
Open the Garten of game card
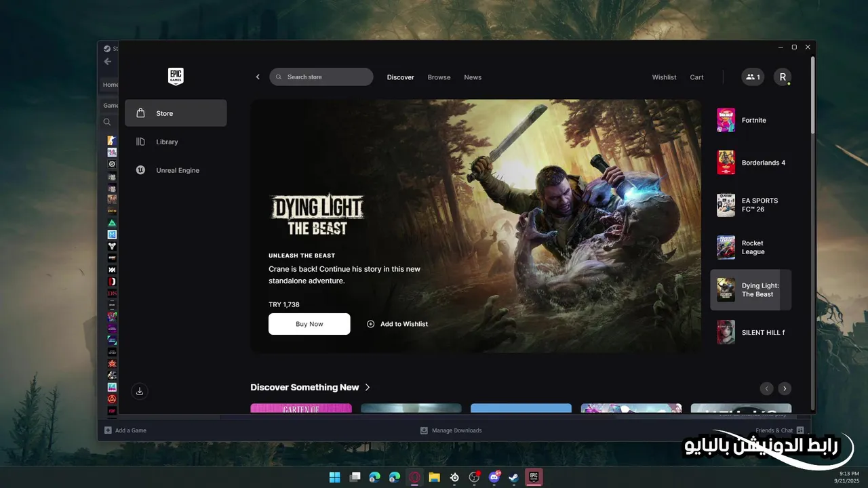click(301, 408)
